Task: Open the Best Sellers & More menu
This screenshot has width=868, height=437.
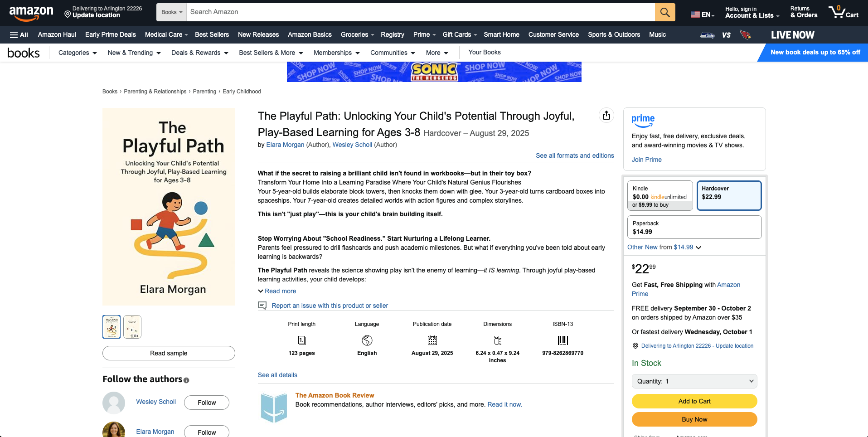Action: click(271, 53)
